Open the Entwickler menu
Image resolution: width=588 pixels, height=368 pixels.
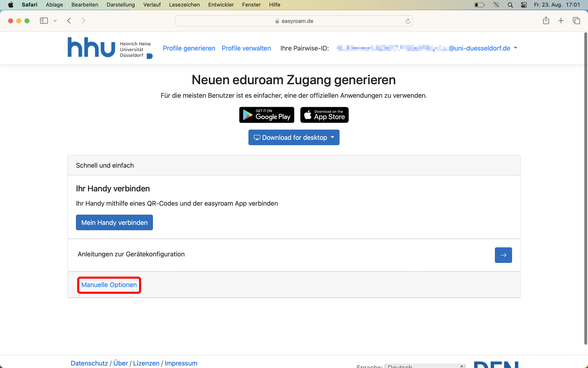221,5
